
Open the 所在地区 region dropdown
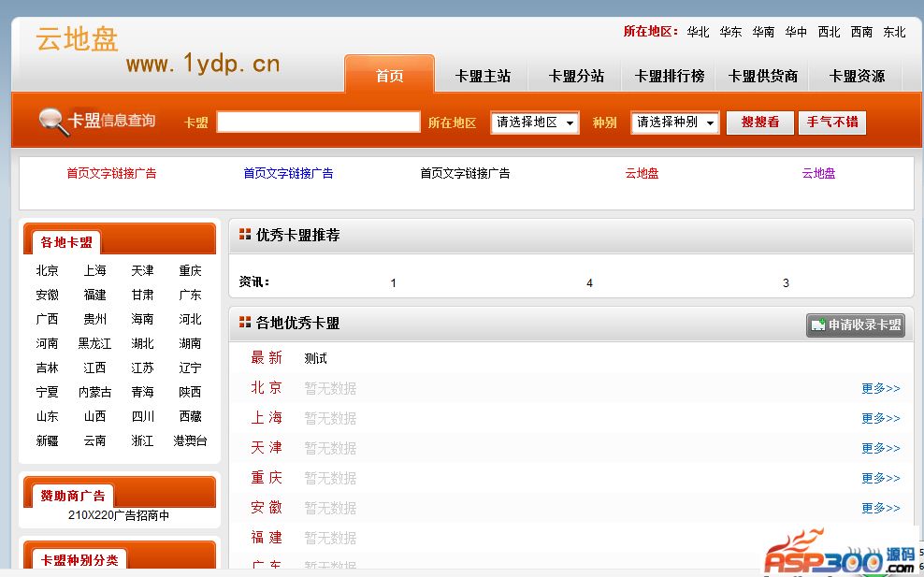coord(535,123)
